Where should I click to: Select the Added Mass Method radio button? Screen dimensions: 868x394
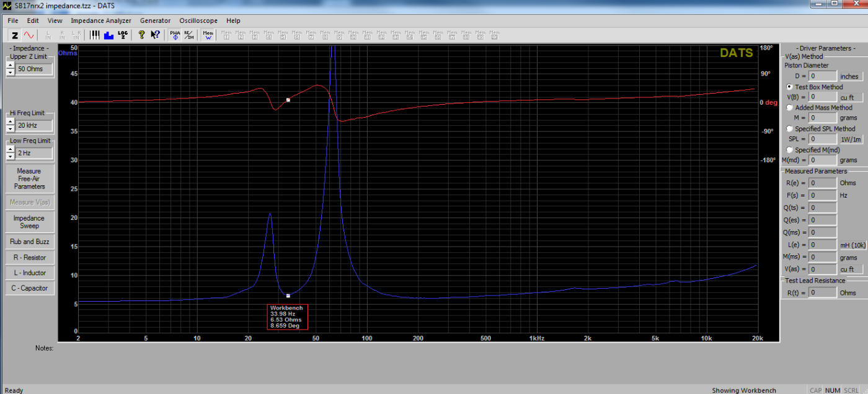point(789,107)
